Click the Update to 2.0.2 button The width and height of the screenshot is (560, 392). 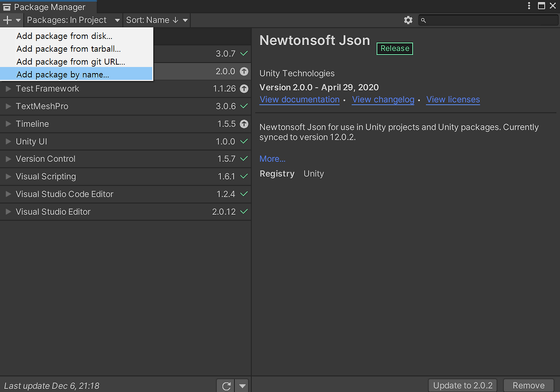[462, 385]
